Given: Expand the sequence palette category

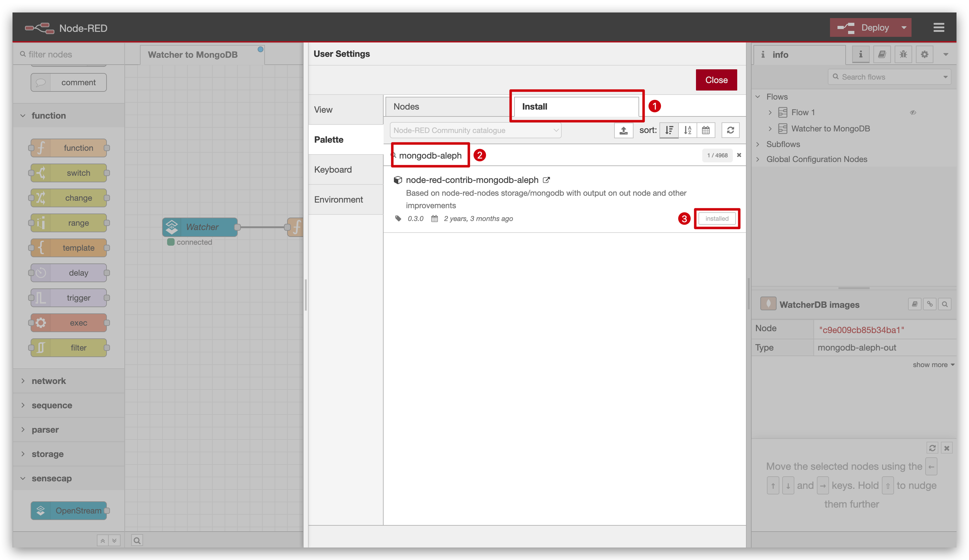Looking at the screenshot, I should 69,405.
